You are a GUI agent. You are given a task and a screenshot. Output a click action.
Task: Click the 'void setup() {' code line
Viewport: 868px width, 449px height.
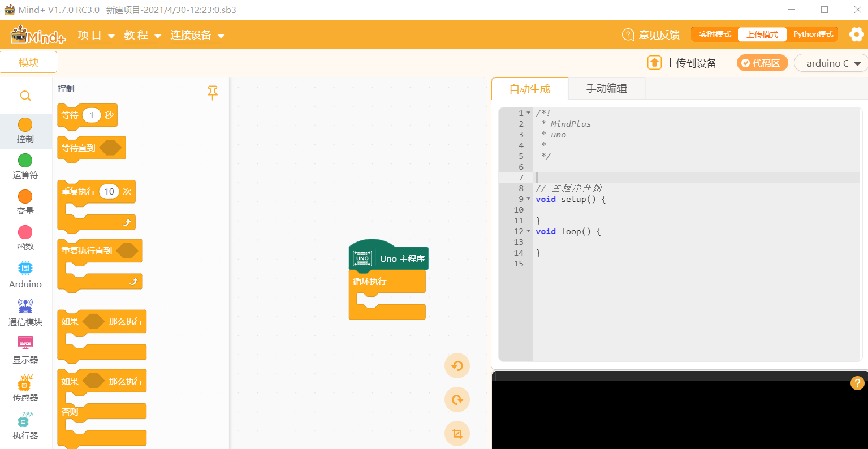571,199
